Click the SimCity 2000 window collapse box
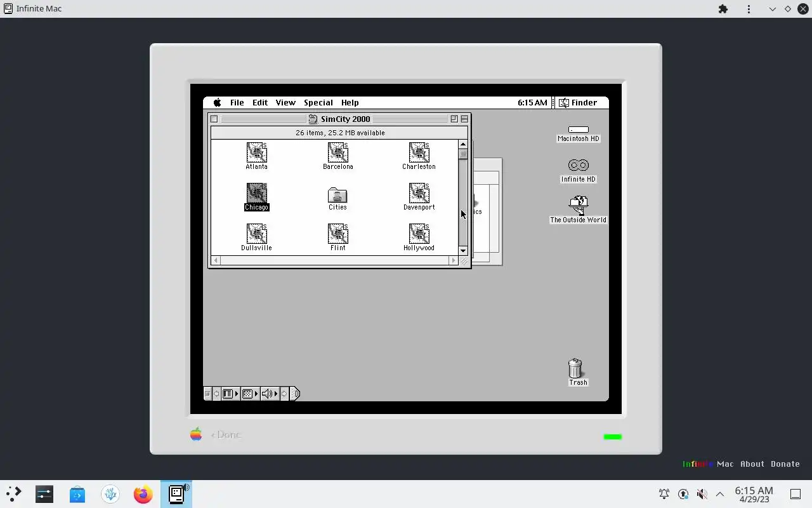The height and width of the screenshot is (508, 812). pyautogui.click(x=464, y=119)
